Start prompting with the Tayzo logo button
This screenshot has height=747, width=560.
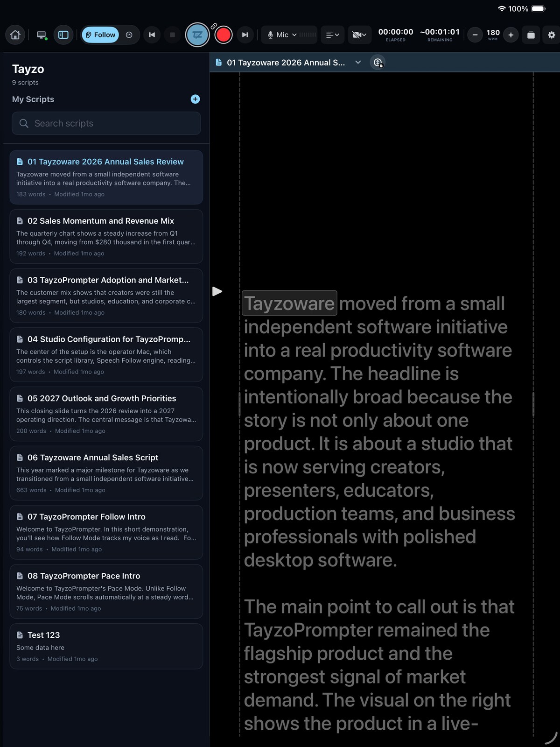[197, 35]
